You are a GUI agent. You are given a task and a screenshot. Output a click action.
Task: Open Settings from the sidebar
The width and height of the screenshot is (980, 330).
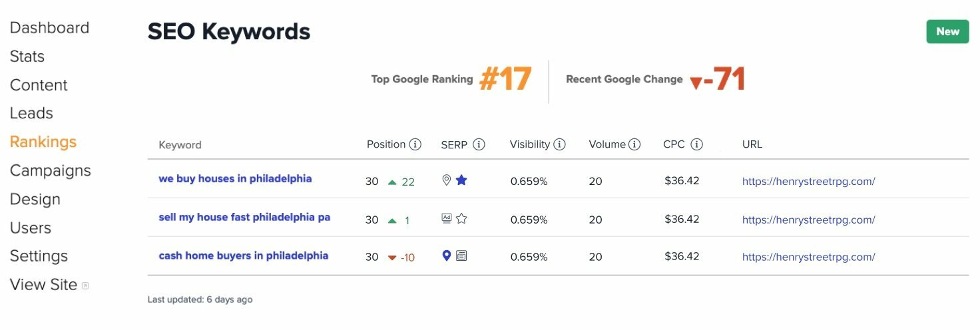(x=39, y=256)
